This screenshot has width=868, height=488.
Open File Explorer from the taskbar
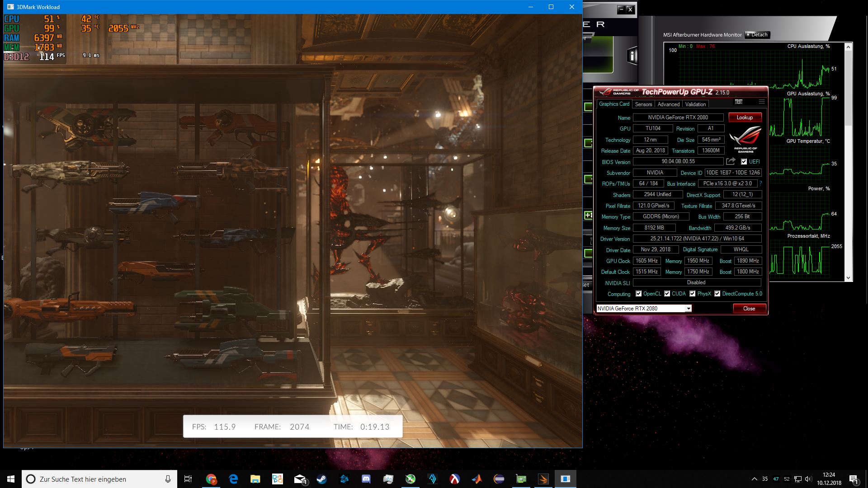tap(255, 479)
